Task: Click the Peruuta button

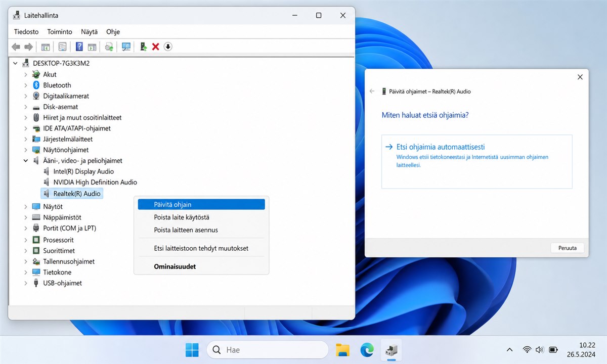Action: [x=567, y=248]
